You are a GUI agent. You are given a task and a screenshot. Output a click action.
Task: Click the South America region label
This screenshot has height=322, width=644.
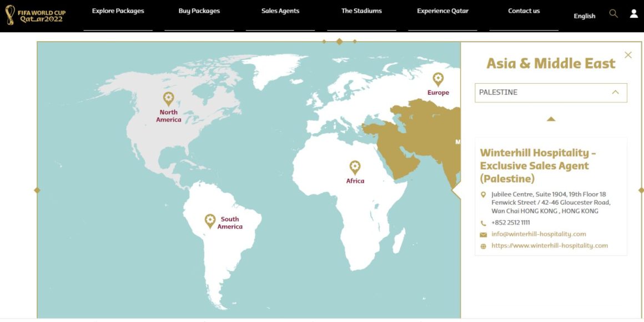pos(230,223)
